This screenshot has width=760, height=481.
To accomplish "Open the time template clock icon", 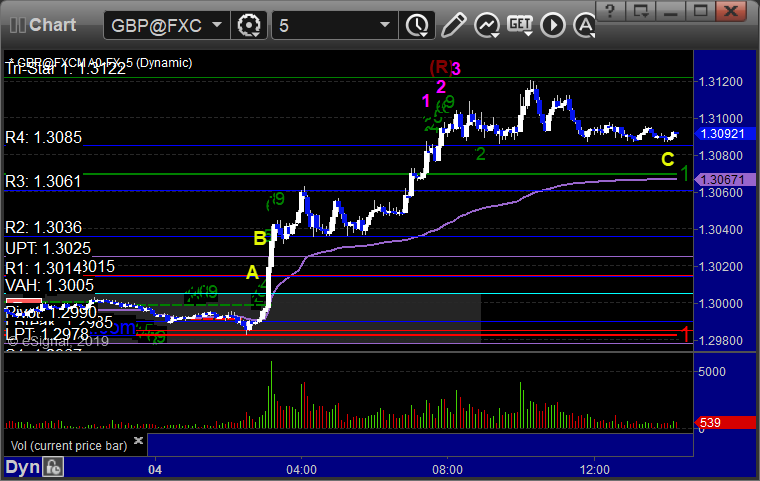I will click(x=417, y=25).
